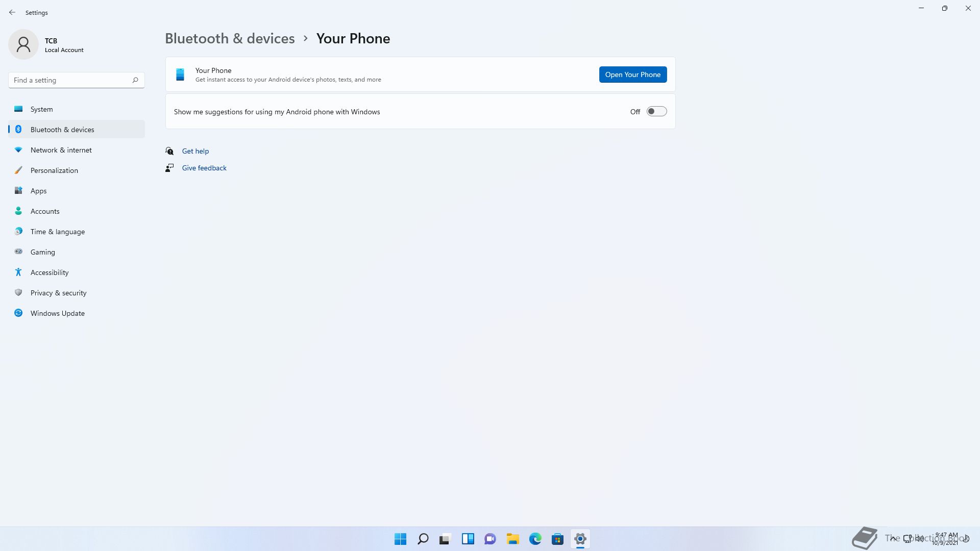Viewport: 980px width, 551px height.
Task: Click the System monitor icon in sidebar
Action: [18, 109]
